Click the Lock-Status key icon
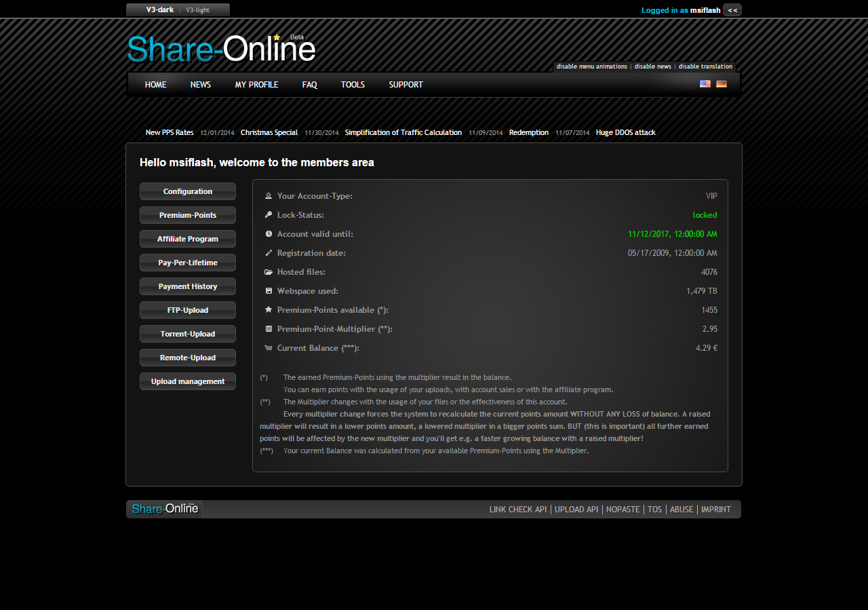 coord(269,215)
